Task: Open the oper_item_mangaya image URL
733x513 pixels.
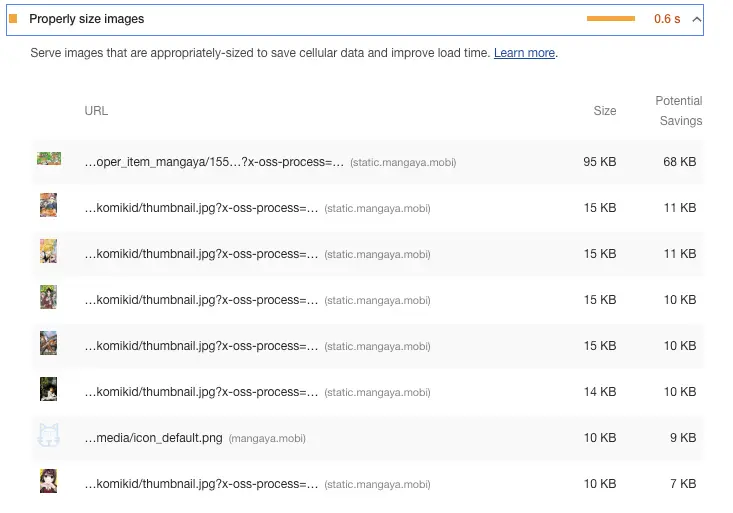Action: coord(214,162)
